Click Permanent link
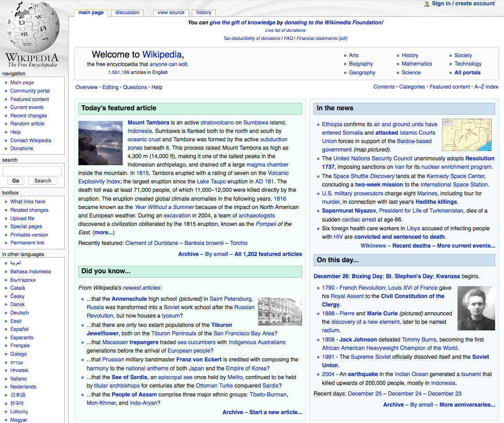The height and width of the screenshot is (423, 504). point(27,243)
